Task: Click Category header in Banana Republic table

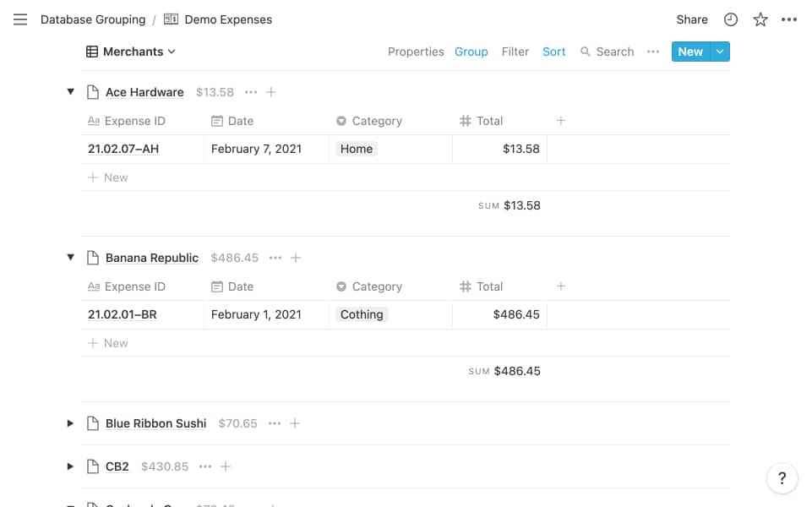Action: click(369, 286)
